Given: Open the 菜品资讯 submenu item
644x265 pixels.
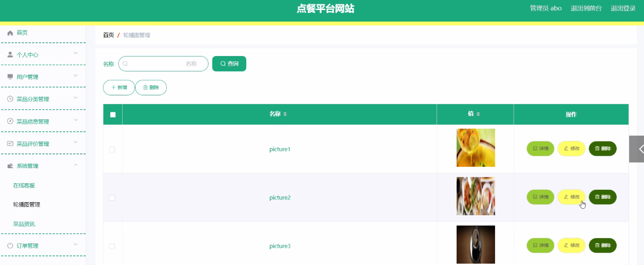Looking at the screenshot, I should click(x=24, y=224).
